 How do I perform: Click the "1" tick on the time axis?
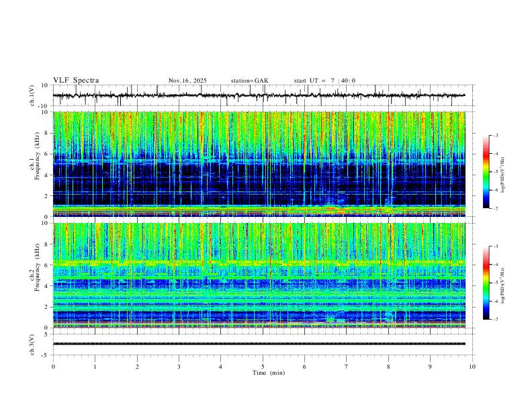[95, 367]
